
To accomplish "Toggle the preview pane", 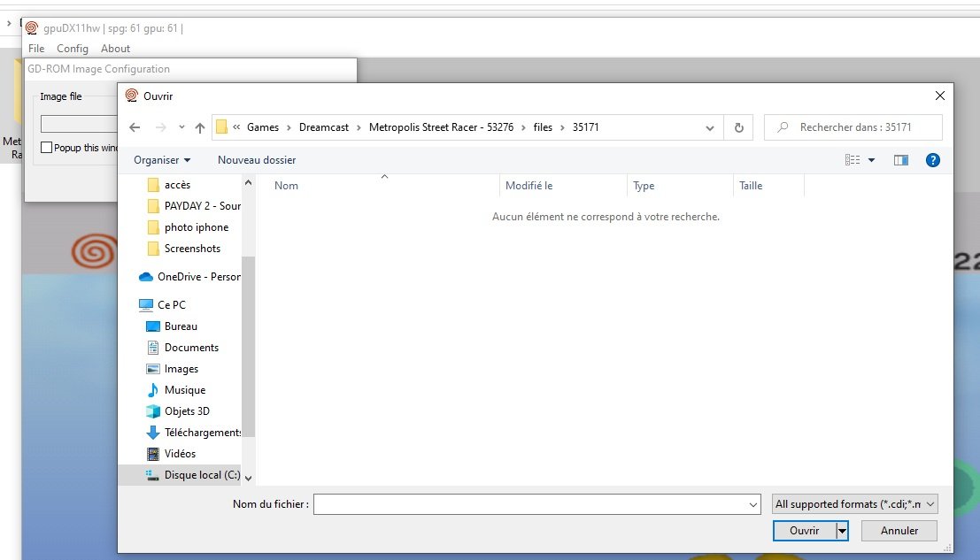I will 900,160.
